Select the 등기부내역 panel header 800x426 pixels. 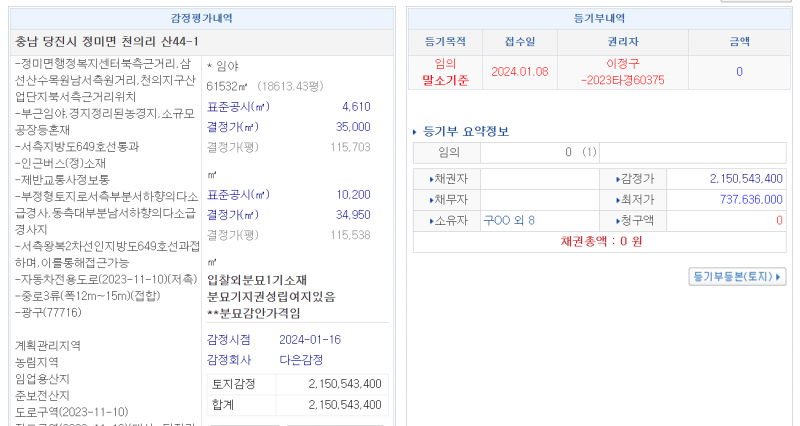coord(599,18)
